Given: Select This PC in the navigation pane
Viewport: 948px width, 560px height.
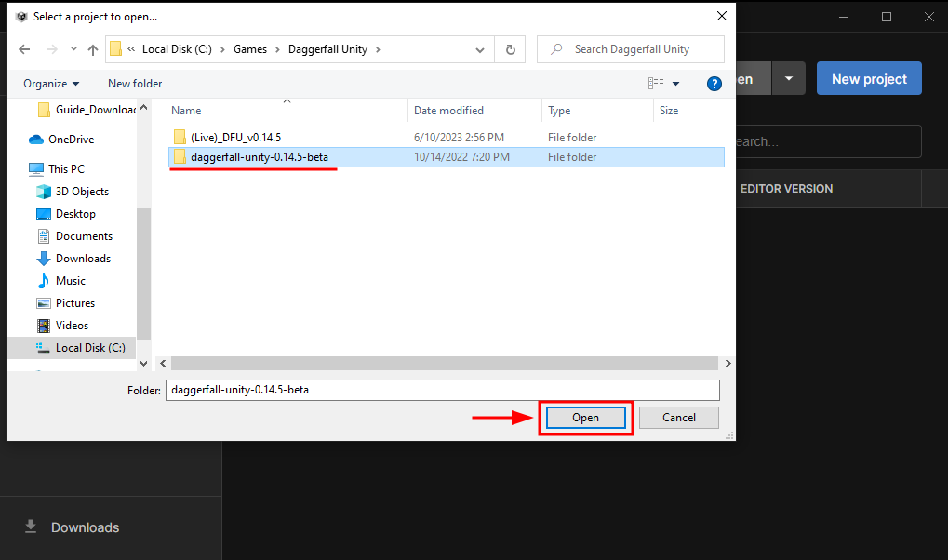Looking at the screenshot, I should [66, 168].
